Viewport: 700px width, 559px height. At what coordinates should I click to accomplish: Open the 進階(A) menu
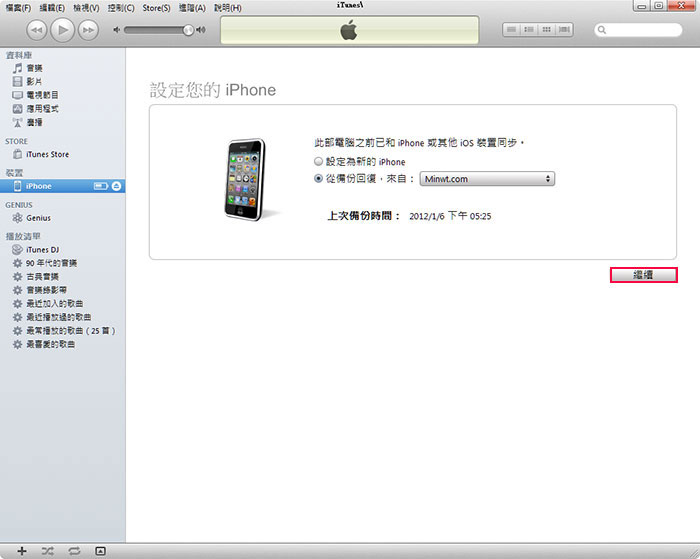[x=192, y=8]
